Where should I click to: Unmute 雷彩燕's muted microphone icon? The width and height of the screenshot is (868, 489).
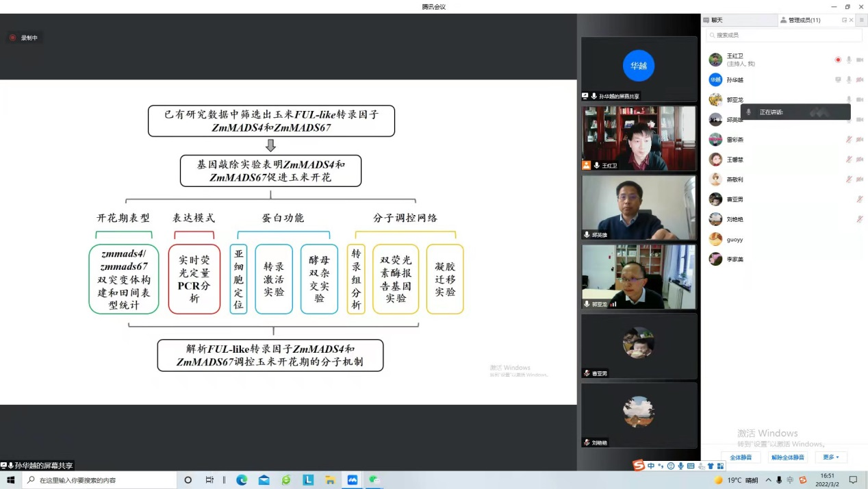pos(849,140)
